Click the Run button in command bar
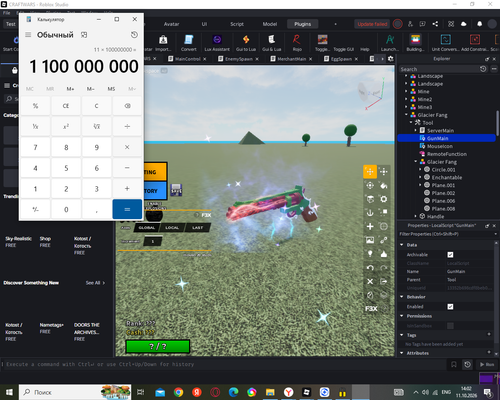500x400 pixels. pyautogui.click(x=487, y=364)
